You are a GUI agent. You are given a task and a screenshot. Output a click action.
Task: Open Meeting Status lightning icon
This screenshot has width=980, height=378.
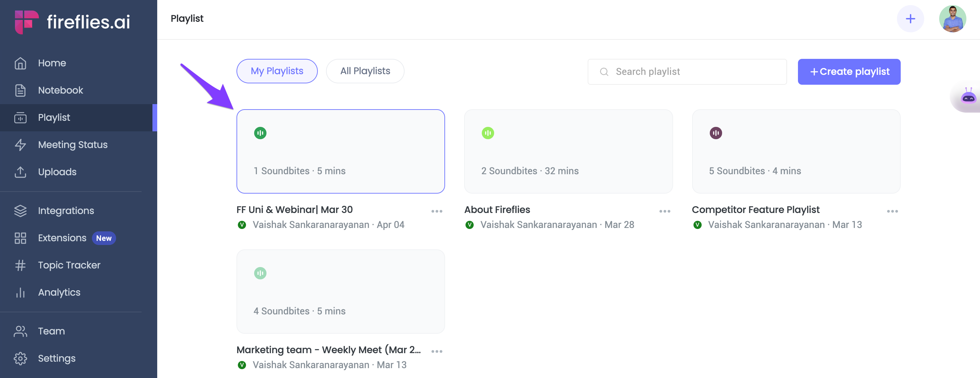[x=20, y=145]
